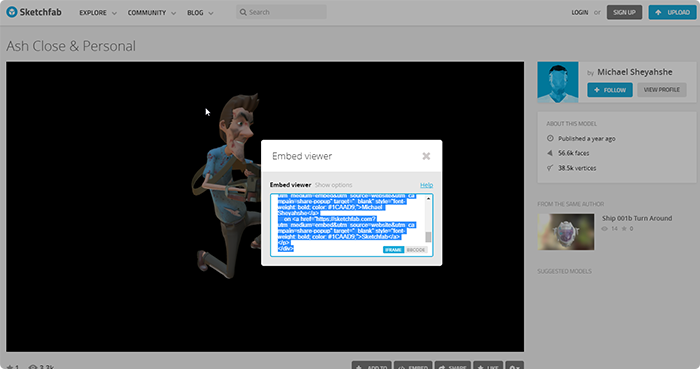
Task: Click the Michael Sheyahshe author name
Action: click(x=634, y=72)
